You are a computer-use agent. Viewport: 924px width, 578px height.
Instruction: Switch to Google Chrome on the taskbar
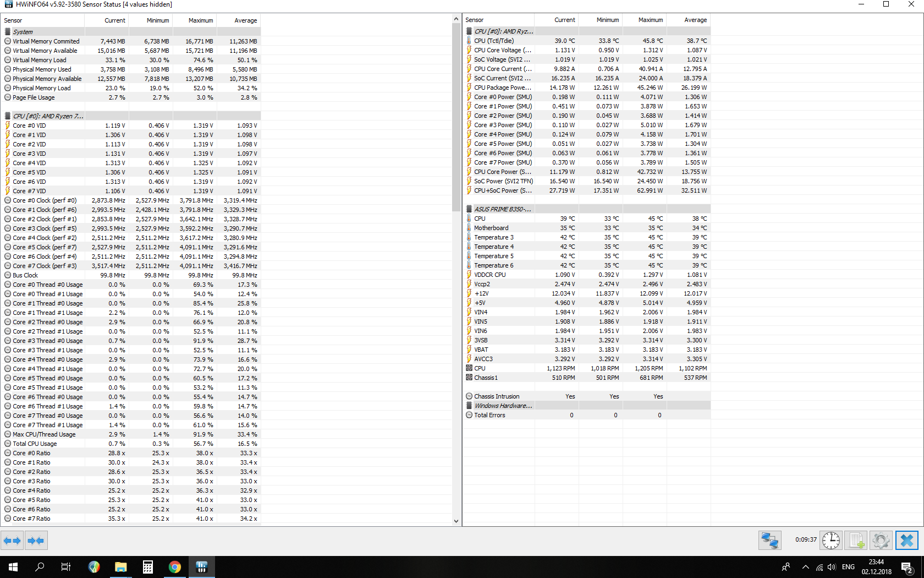point(174,567)
